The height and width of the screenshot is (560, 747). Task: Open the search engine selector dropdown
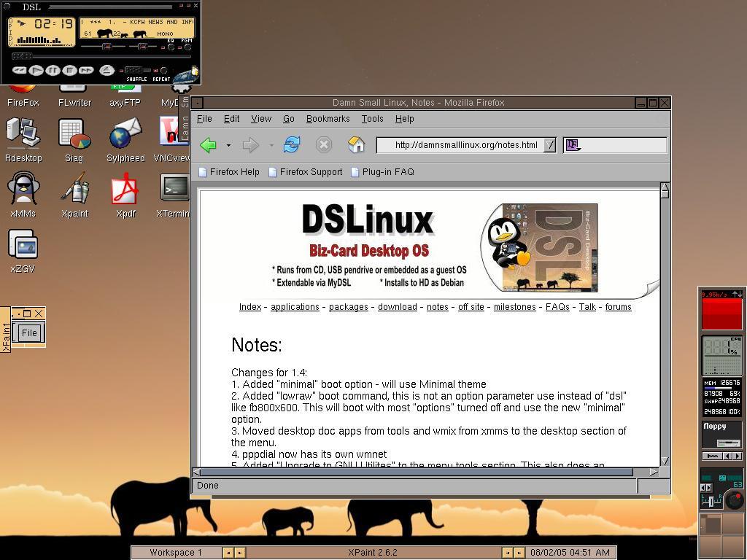[573, 145]
